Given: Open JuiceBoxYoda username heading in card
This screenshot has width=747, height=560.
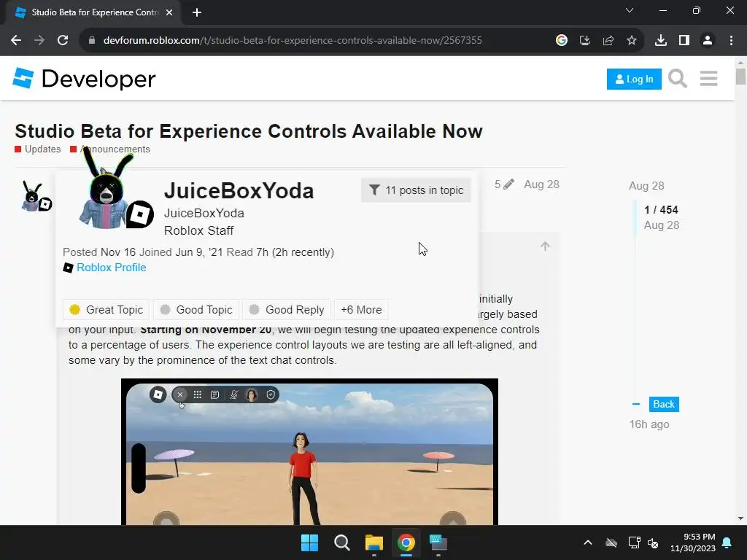Looking at the screenshot, I should (x=239, y=191).
